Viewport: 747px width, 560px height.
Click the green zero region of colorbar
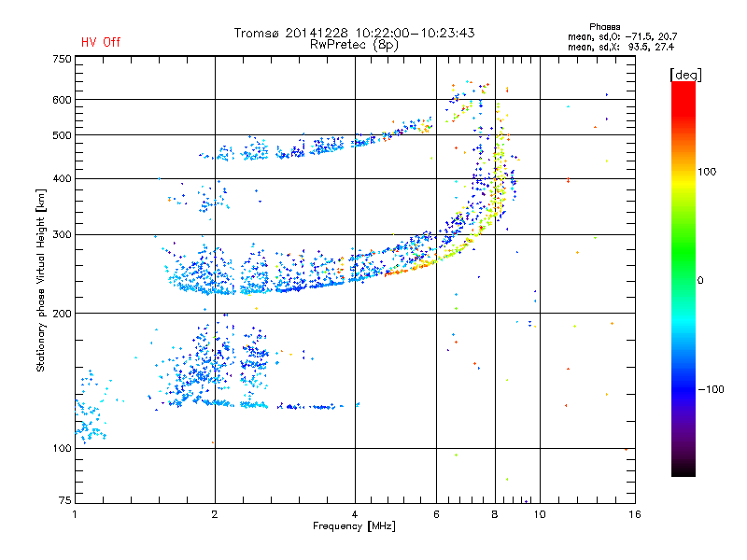click(x=684, y=280)
